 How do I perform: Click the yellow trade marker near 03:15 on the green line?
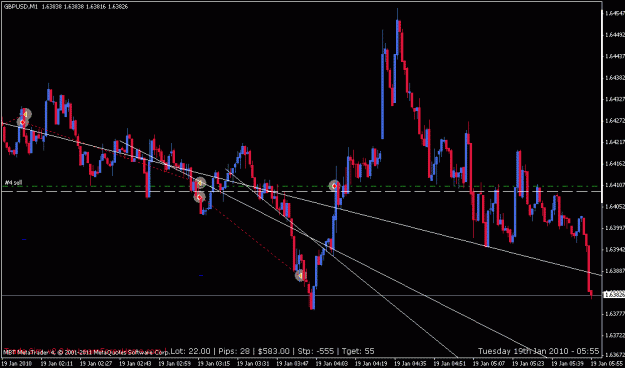[x=200, y=183]
